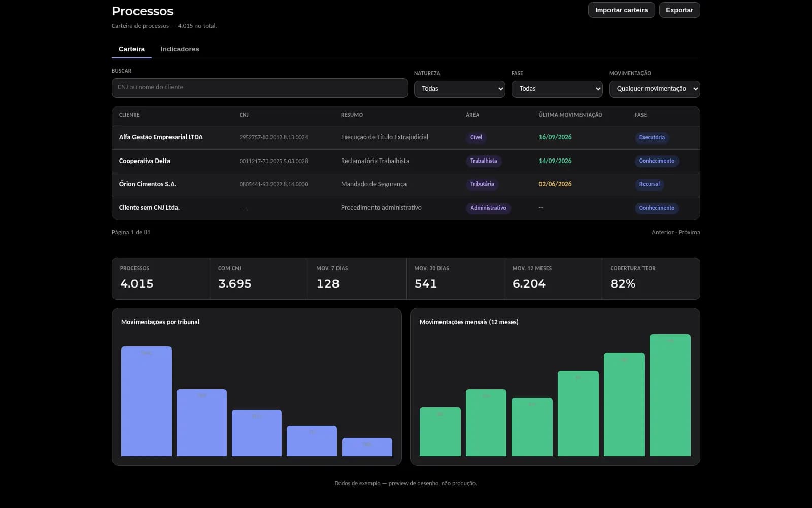Click the Execução de Título Extrajudicial summary
Viewport: 812px width, 508px height.
385,137
